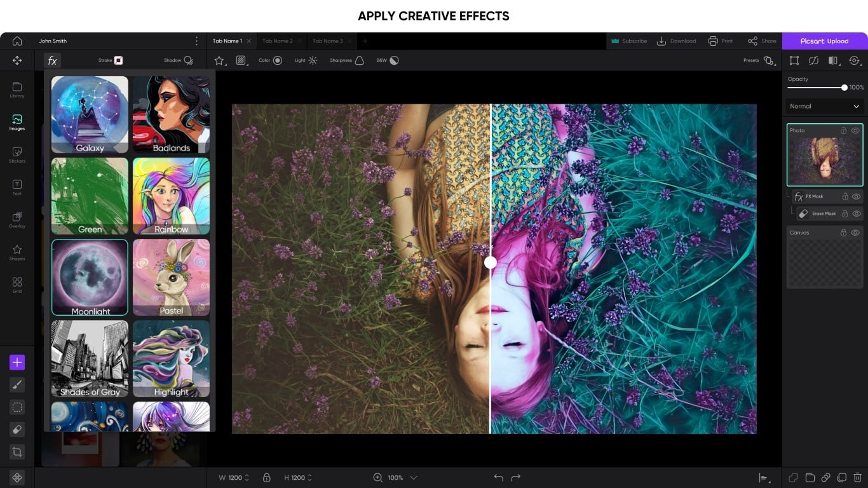
Task: Open the Text tool in sidebar
Action: (x=17, y=187)
